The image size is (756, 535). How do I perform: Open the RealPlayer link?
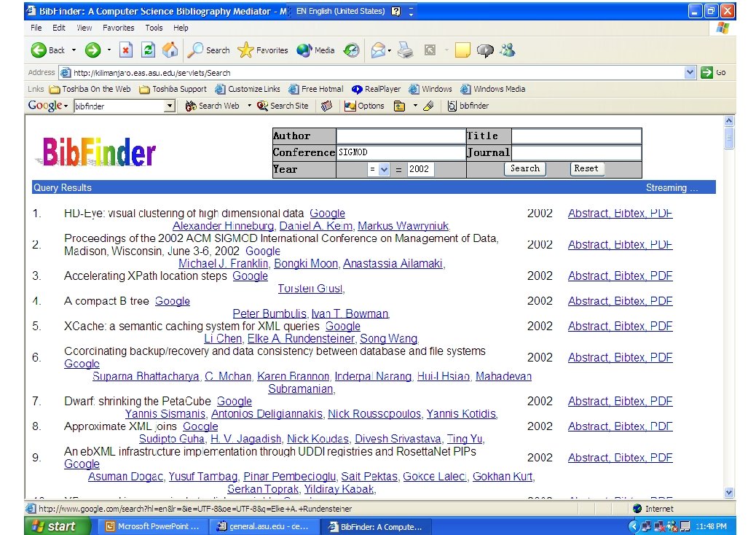tap(376, 89)
